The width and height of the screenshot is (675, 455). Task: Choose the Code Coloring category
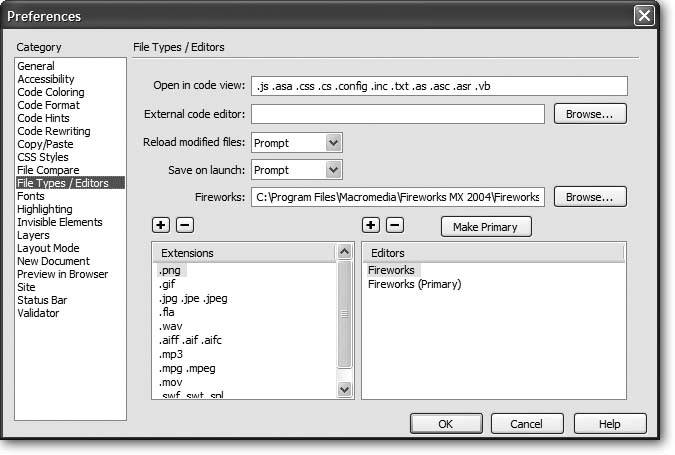pyautogui.click(x=49, y=92)
